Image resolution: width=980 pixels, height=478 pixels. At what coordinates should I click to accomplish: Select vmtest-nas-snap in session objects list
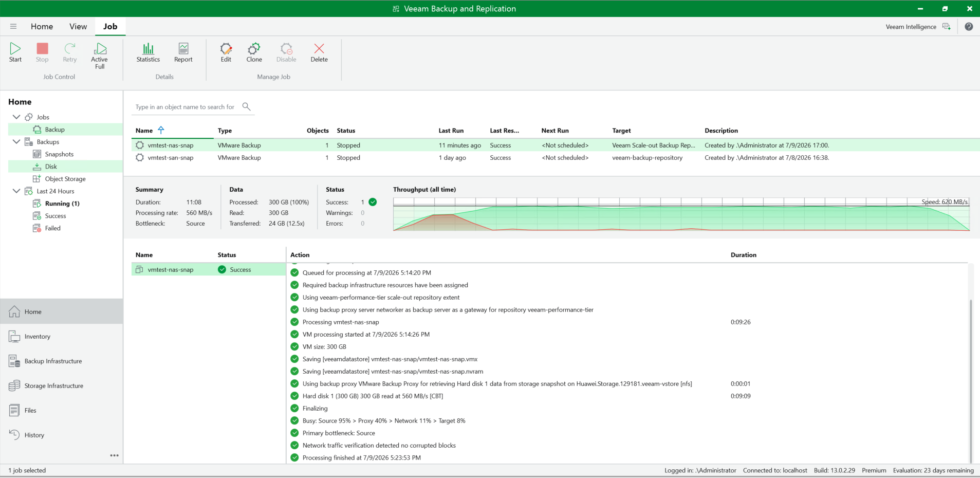(209, 269)
